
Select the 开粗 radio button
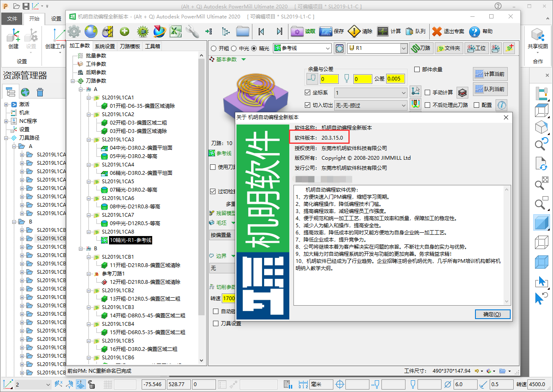(x=214, y=48)
